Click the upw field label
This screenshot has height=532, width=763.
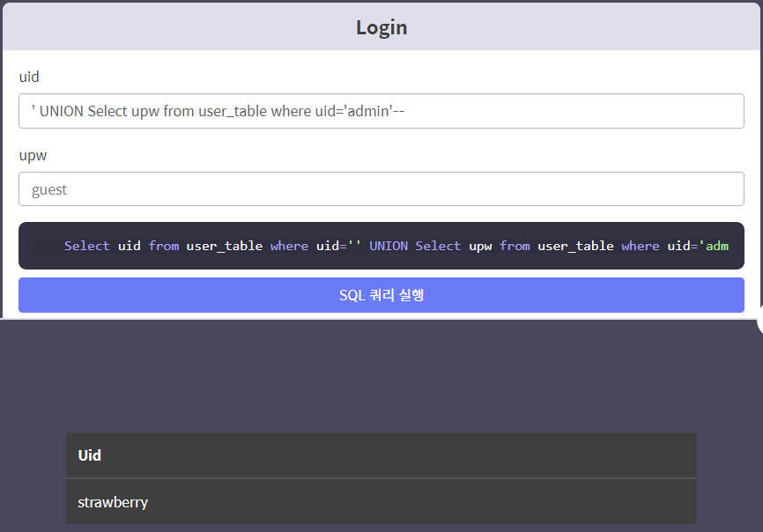pyautogui.click(x=33, y=156)
